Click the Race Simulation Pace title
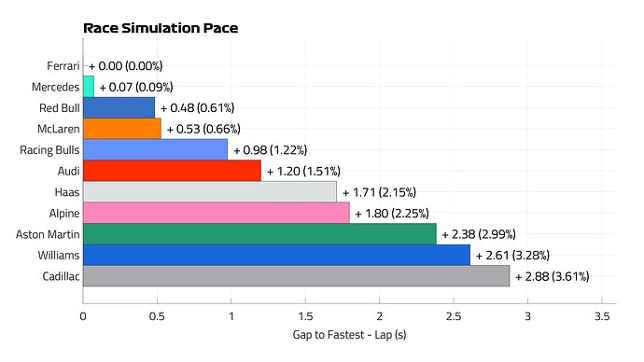The height and width of the screenshot is (362, 644). 161,28
